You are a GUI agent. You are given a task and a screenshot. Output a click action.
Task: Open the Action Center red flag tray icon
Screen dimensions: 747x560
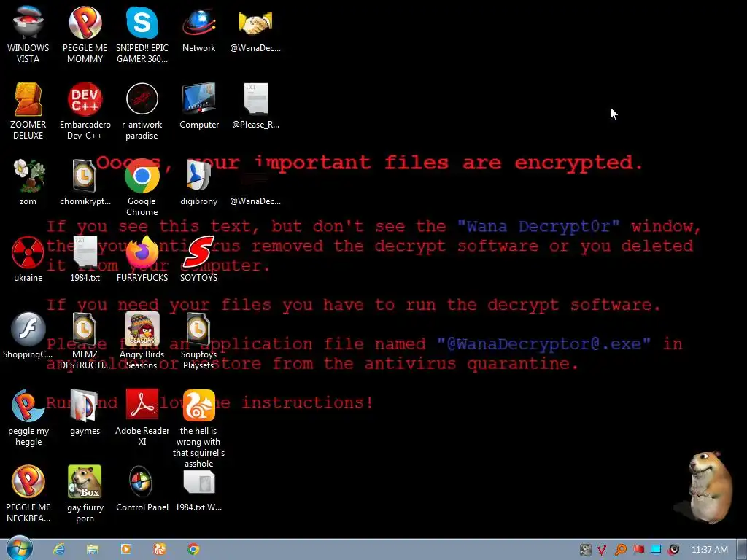638,550
